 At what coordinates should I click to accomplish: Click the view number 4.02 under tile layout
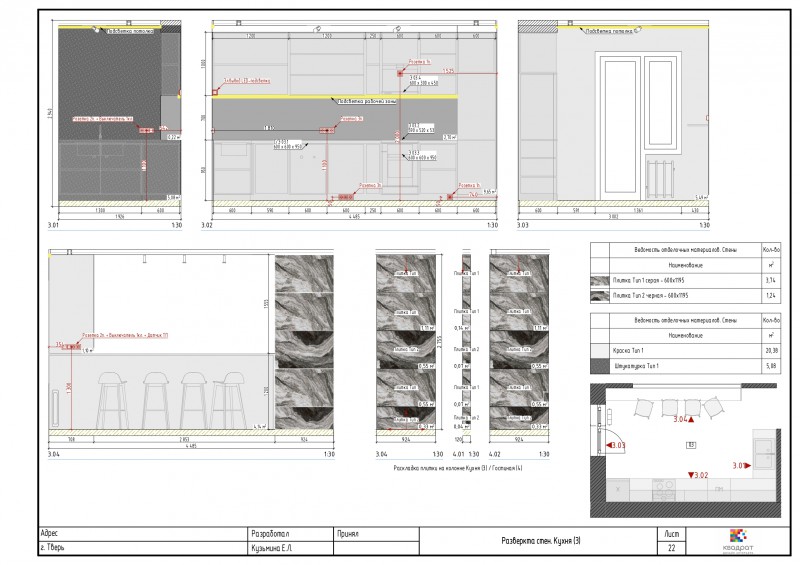pos(495,454)
